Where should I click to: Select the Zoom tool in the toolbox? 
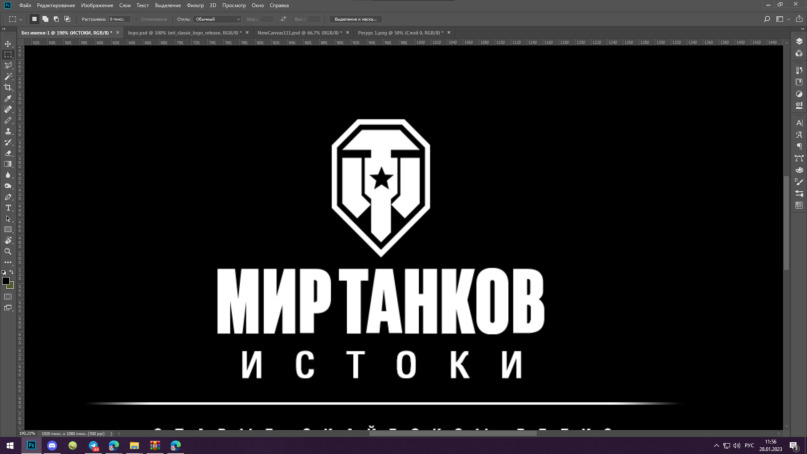point(8,252)
